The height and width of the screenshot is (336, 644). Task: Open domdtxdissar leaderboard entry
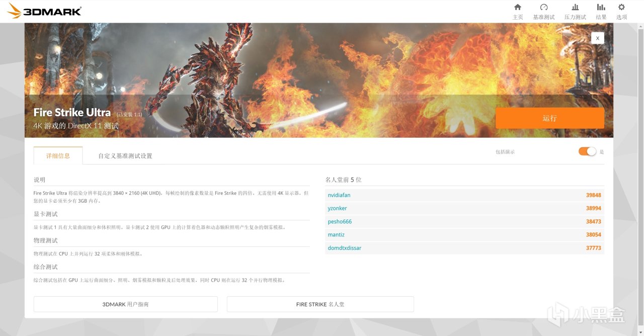[344, 248]
